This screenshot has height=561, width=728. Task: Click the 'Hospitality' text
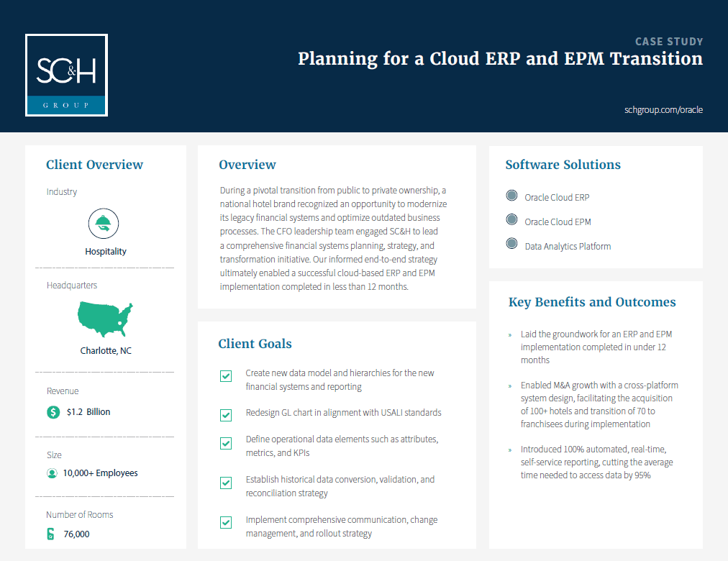click(106, 252)
